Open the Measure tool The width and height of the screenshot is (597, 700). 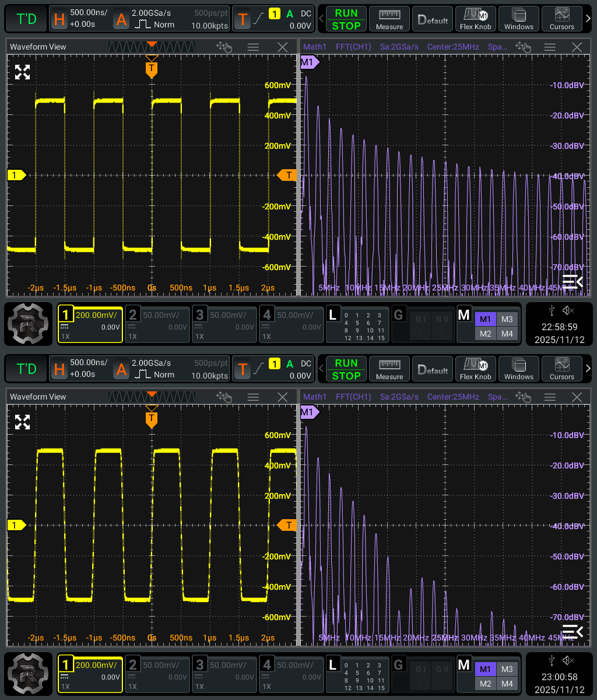click(389, 19)
